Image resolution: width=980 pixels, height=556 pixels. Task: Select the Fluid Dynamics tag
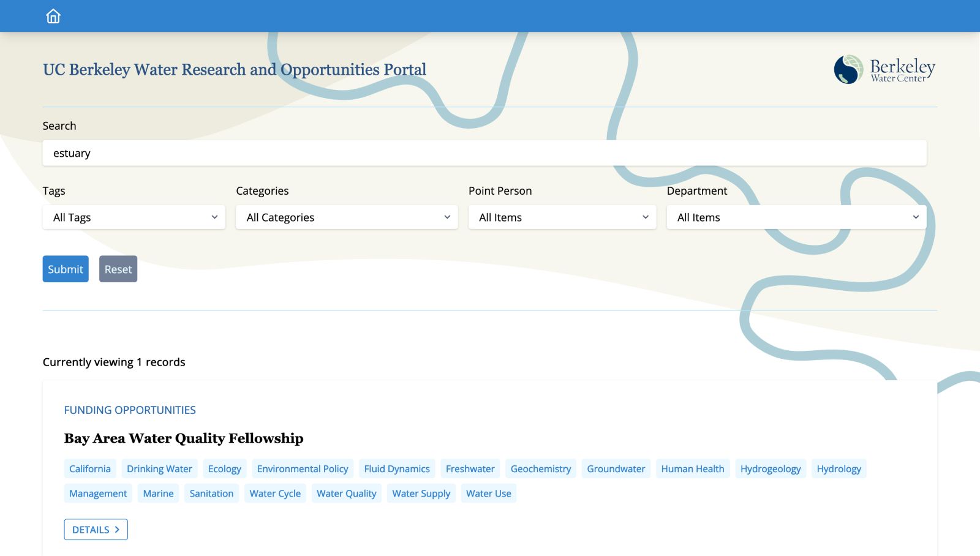[397, 468]
